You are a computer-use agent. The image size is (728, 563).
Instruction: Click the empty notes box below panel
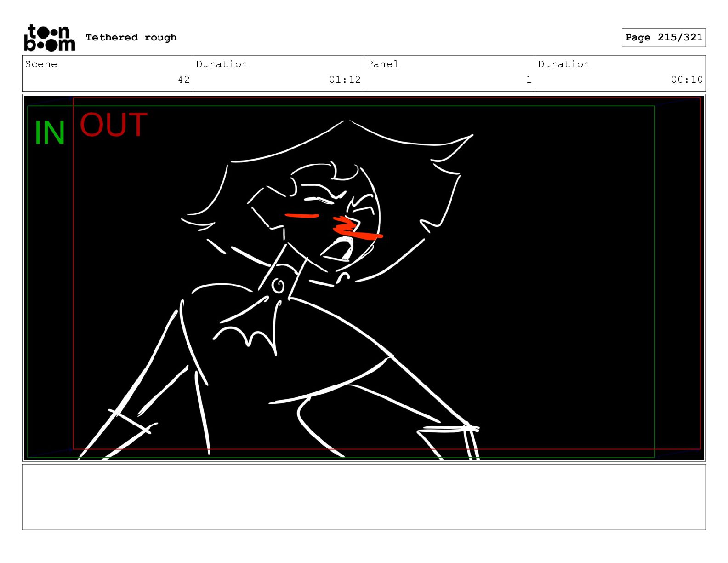364,497
